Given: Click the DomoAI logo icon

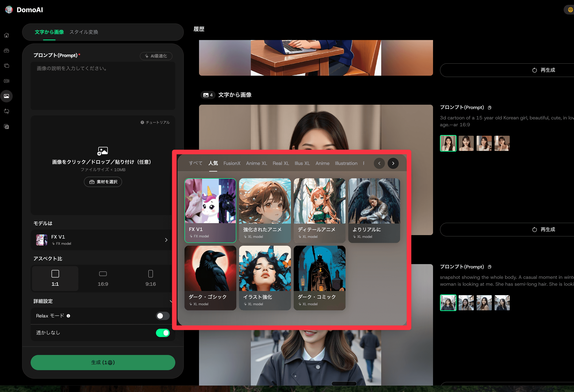Looking at the screenshot, I should (9, 10).
